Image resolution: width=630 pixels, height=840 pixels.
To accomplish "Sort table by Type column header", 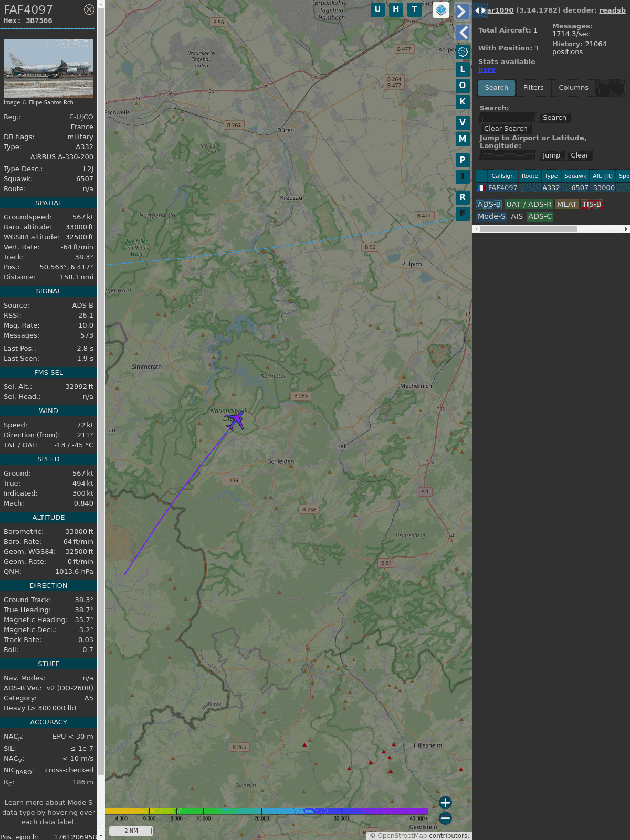I will [551, 176].
